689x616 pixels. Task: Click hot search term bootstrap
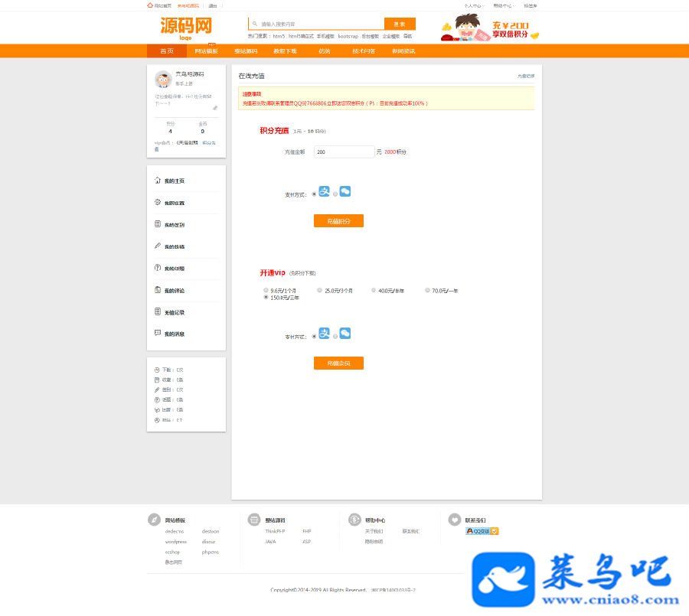coord(348,36)
